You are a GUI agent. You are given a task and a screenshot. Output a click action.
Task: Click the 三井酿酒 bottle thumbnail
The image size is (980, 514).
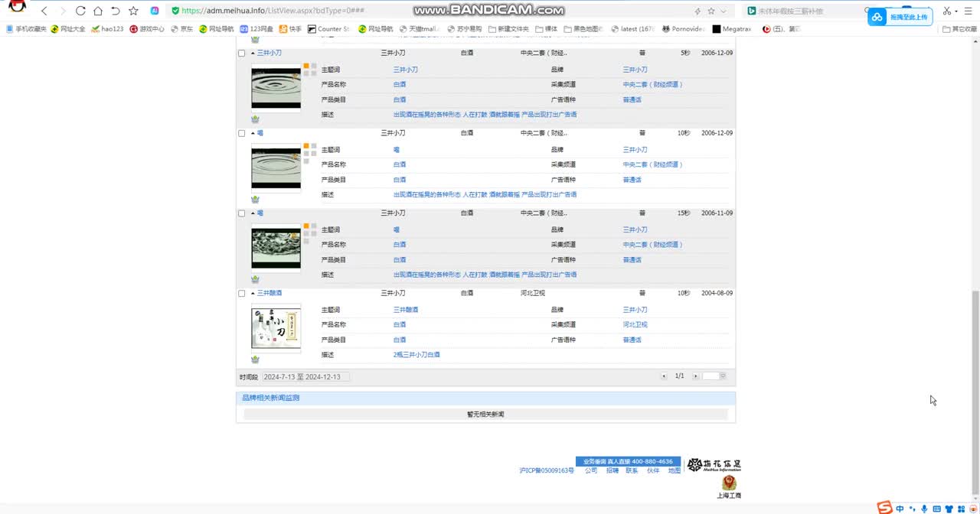point(276,328)
